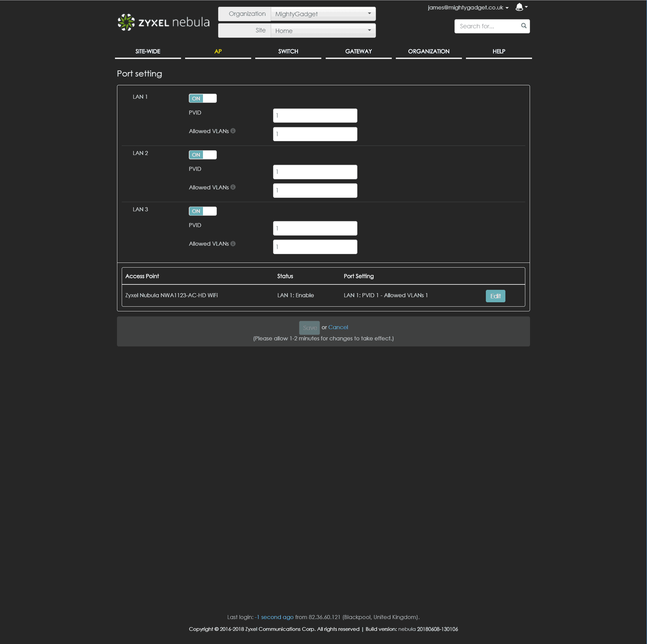Open the GATEWAY menu tab

tap(358, 52)
